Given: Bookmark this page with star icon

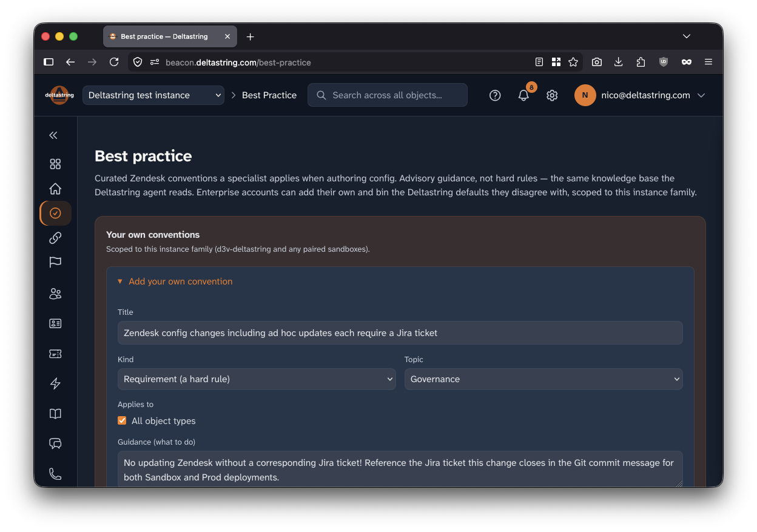Looking at the screenshot, I should [x=573, y=62].
